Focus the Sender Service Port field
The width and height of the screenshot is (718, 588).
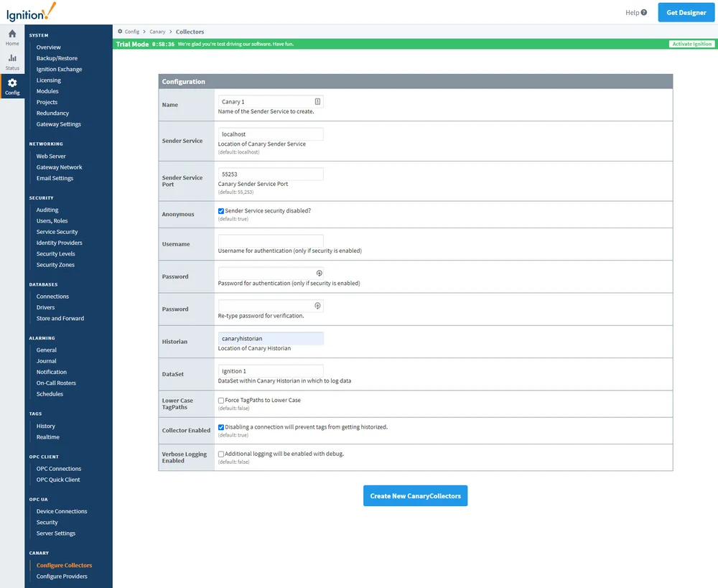pos(271,174)
